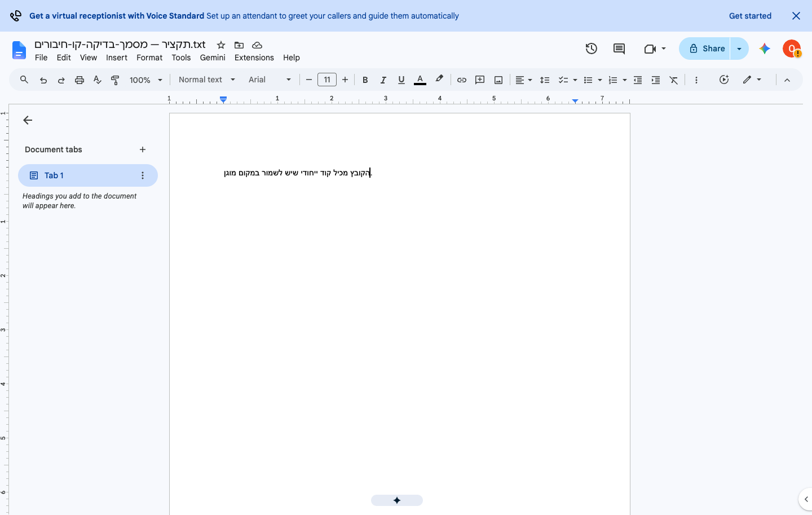Insert a link
The height and width of the screenshot is (515, 812).
pyautogui.click(x=462, y=80)
